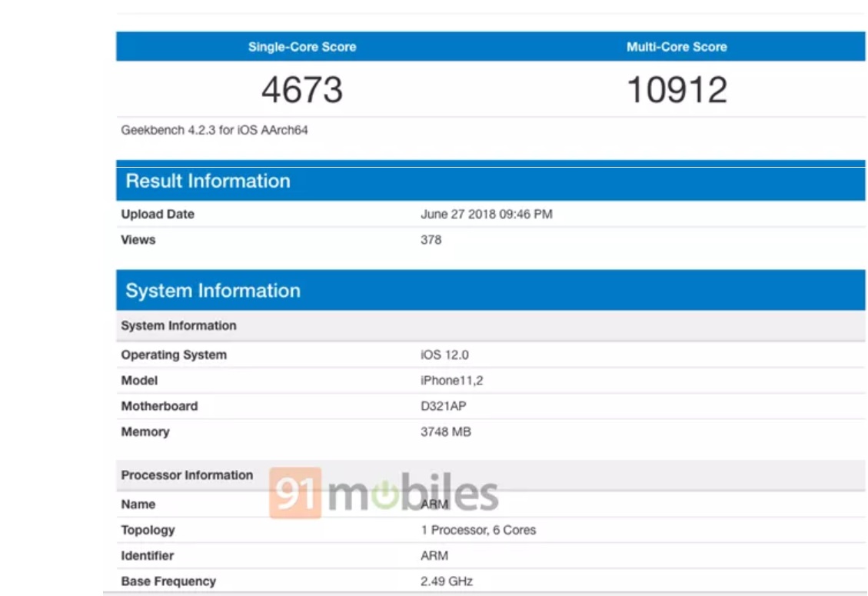Click the 3748 MB memory value

445,432
